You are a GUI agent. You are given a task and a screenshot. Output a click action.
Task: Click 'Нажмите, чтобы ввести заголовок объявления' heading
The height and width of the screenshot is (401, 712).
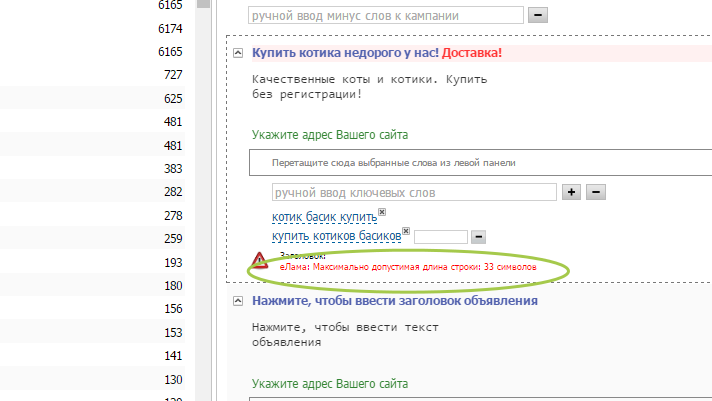395,300
